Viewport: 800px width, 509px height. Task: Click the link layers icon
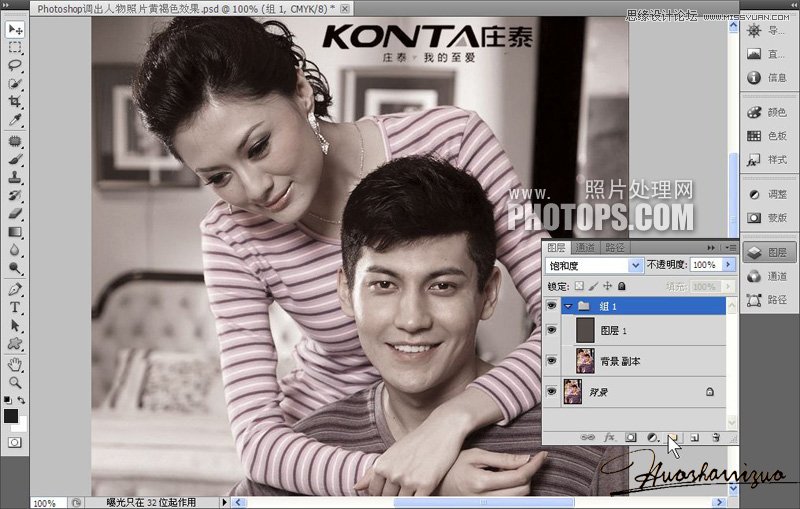click(587, 438)
